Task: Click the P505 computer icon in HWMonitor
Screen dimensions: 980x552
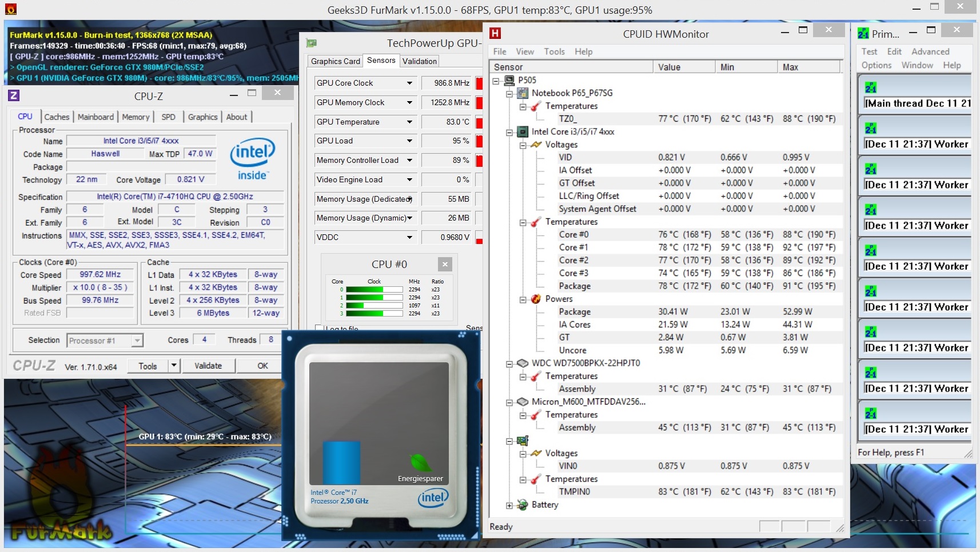Action: [509, 80]
